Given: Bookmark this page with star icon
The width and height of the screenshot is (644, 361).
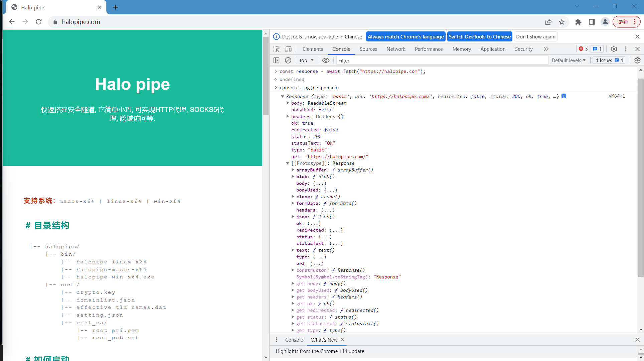Looking at the screenshot, I should click(x=562, y=22).
